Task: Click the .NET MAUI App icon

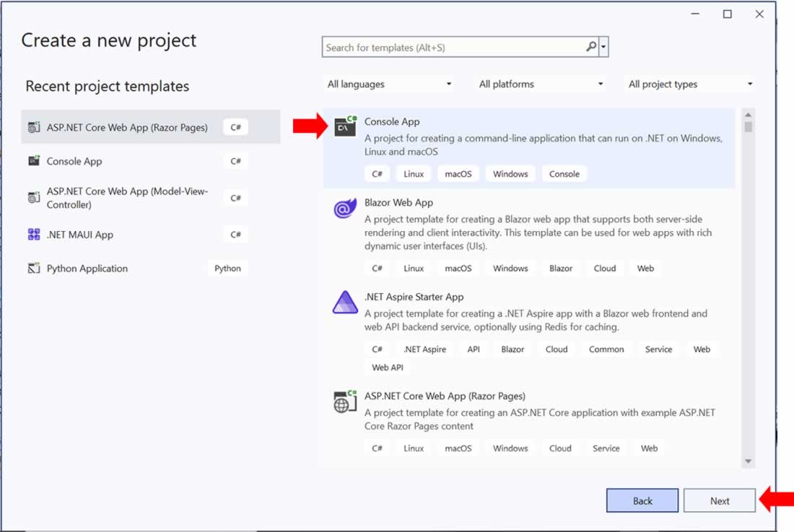Action: (x=34, y=235)
